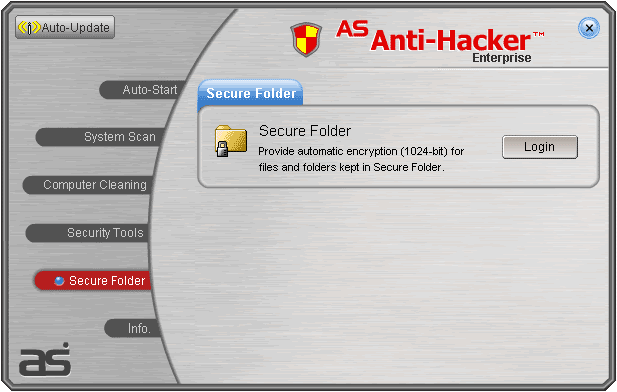Click the red and yellow shield logo
This screenshot has height=392, width=617.
coord(306,39)
